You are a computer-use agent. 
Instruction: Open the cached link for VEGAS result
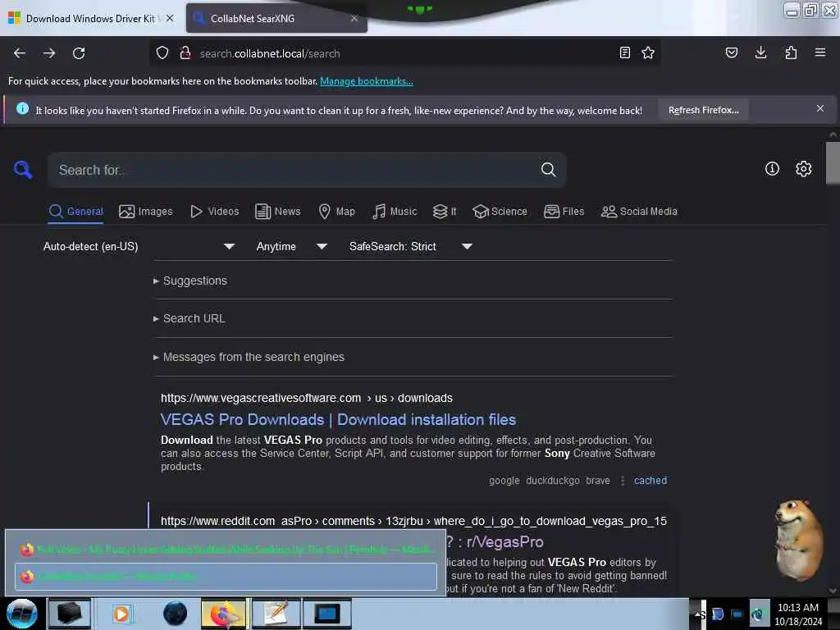(651, 481)
